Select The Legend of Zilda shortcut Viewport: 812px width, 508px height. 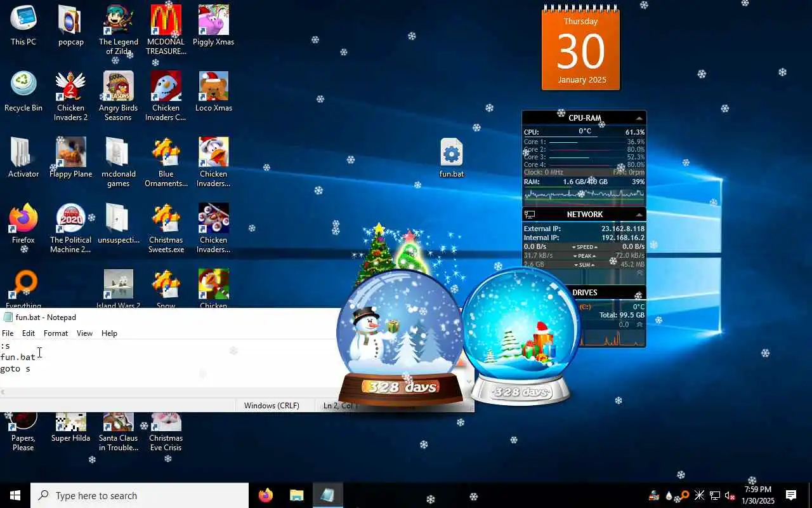click(x=118, y=30)
